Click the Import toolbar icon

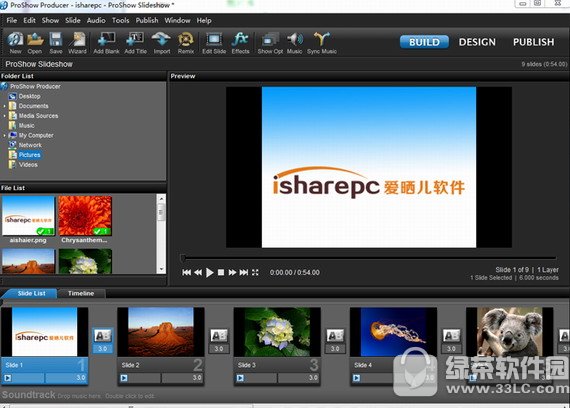161,43
